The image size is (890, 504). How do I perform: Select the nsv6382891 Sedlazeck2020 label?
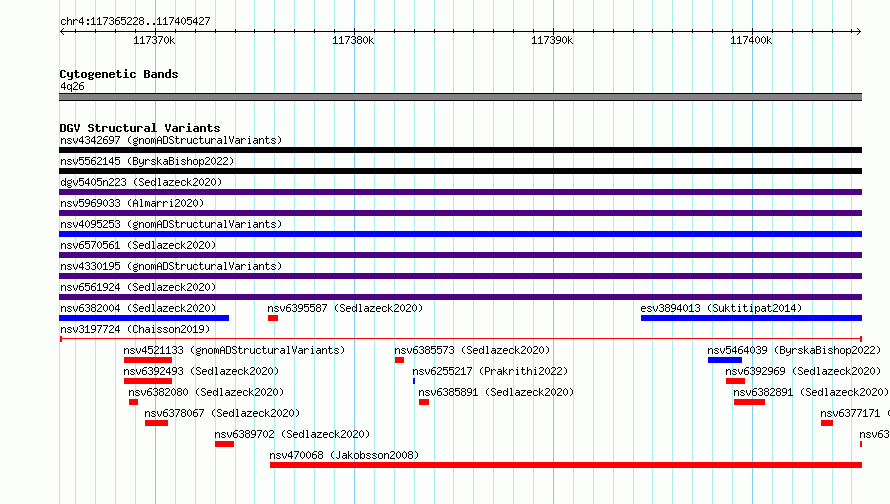point(811,392)
